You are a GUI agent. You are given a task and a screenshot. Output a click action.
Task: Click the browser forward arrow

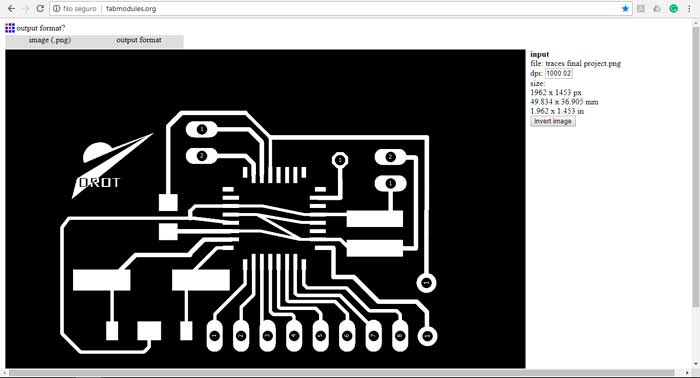26,8
